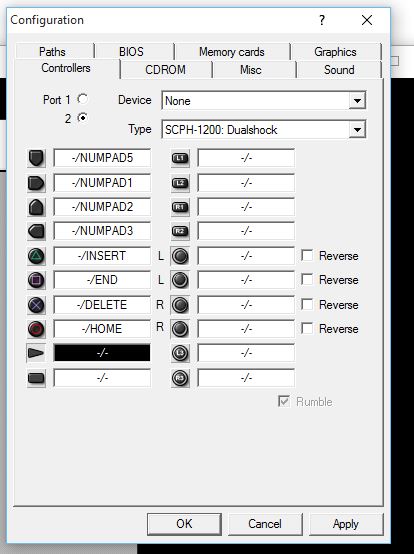Click the L stick icon in the END row
Viewport: 414px width, 554px height.
tap(180, 280)
